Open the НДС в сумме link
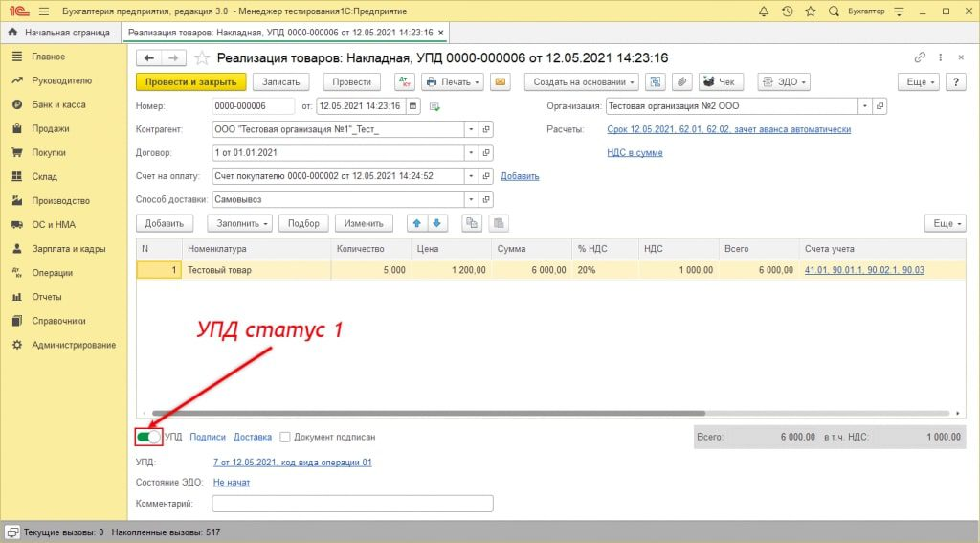The image size is (980, 543). pyautogui.click(x=635, y=152)
